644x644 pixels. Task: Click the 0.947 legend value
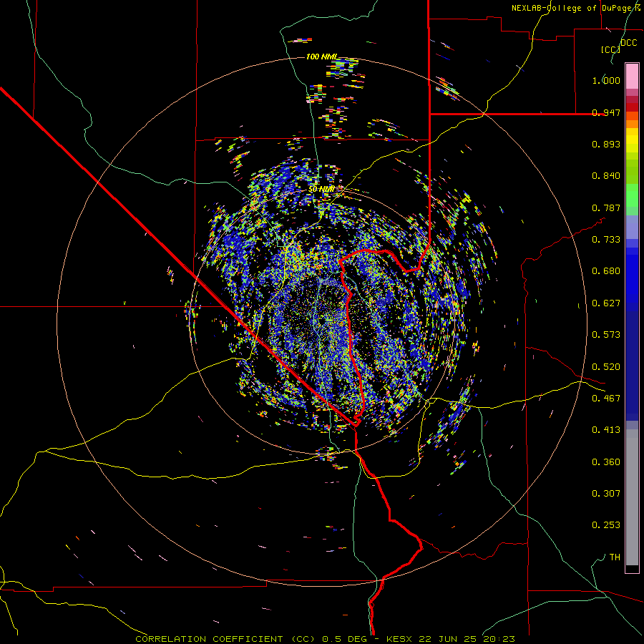(606, 112)
